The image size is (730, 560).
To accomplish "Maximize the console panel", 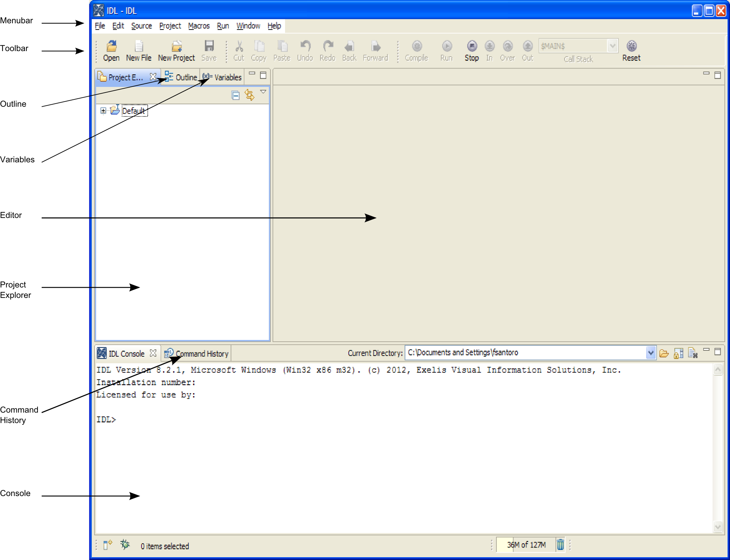I will pos(717,351).
